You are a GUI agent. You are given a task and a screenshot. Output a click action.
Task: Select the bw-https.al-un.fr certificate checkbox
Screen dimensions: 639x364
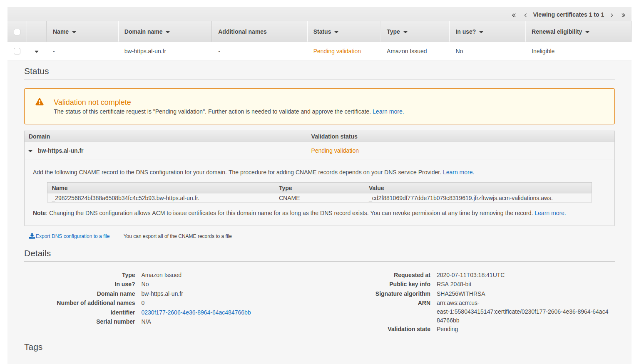[x=17, y=51]
